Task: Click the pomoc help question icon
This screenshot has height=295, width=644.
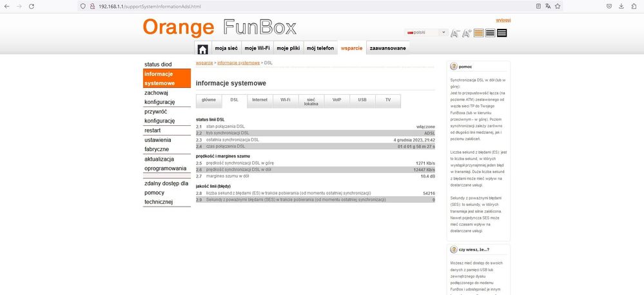Action: click(453, 66)
